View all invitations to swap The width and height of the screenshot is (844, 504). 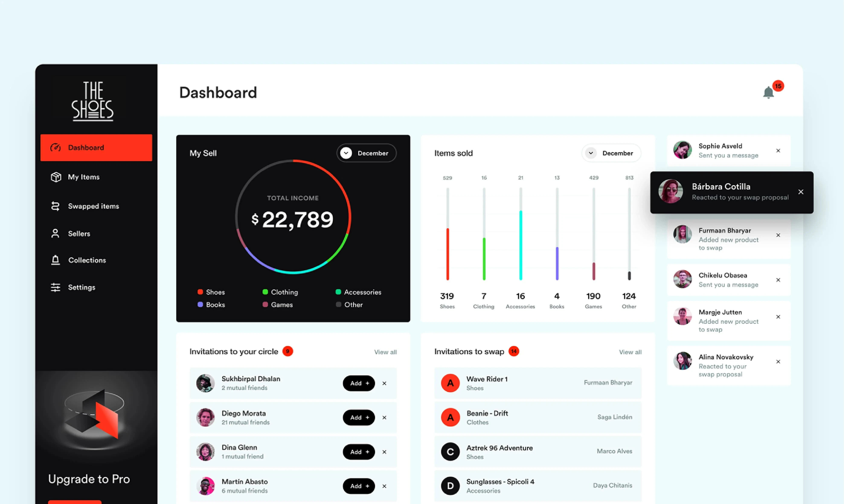pyautogui.click(x=630, y=352)
